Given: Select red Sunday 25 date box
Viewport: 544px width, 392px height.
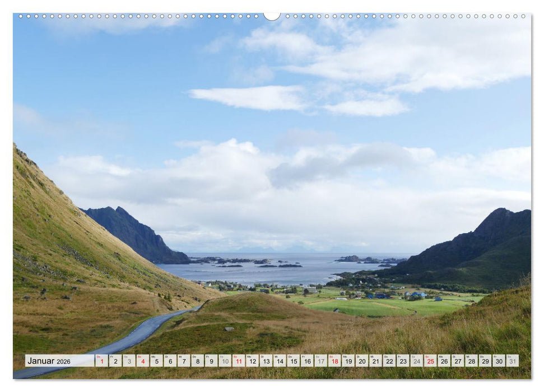Looking at the screenshot, I should [430, 361].
